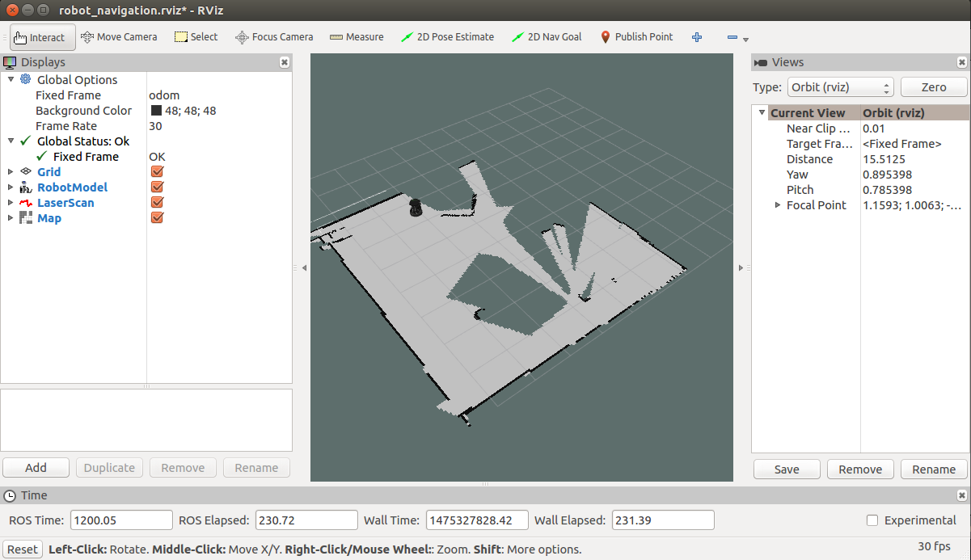This screenshot has width=971, height=560.
Task: Choose the Focus Camera tool
Action: coord(274,37)
